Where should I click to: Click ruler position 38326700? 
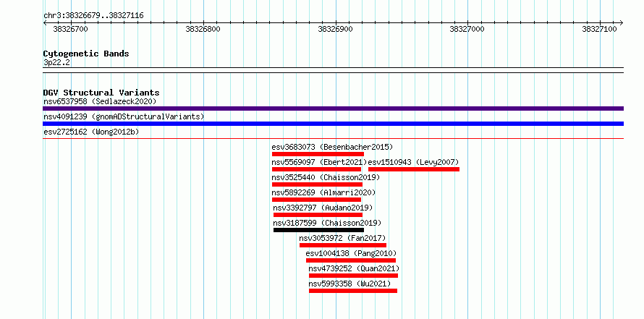coord(71,29)
